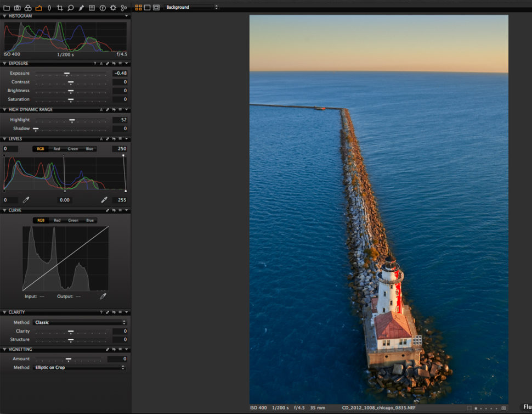Select the lighthouse photo in the viewer
This screenshot has width=532, height=414.
pyautogui.click(x=378, y=209)
